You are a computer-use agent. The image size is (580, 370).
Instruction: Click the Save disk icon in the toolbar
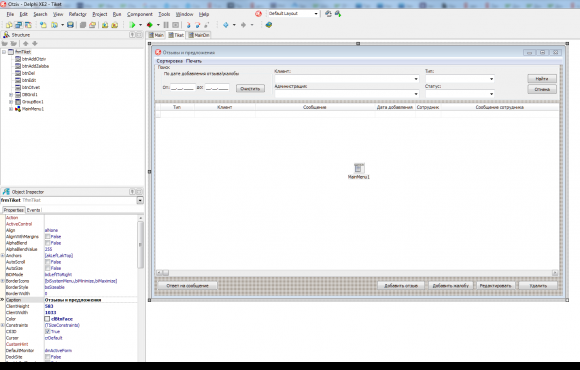click(x=70, y=25)
